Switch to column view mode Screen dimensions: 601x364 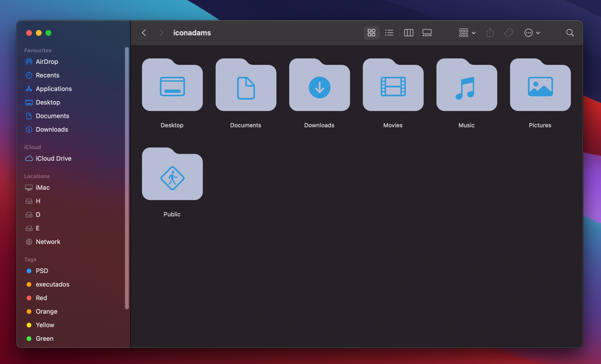[408, 33]
